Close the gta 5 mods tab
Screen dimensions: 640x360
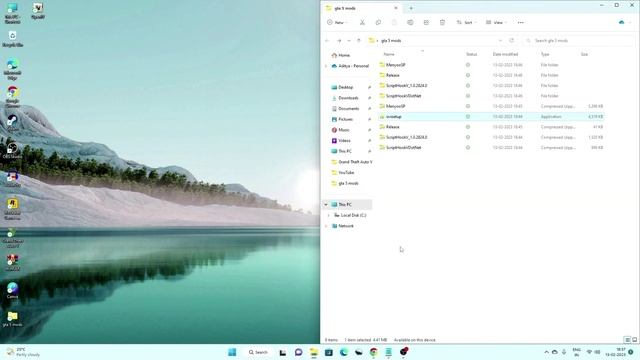(x=396, y=8)
